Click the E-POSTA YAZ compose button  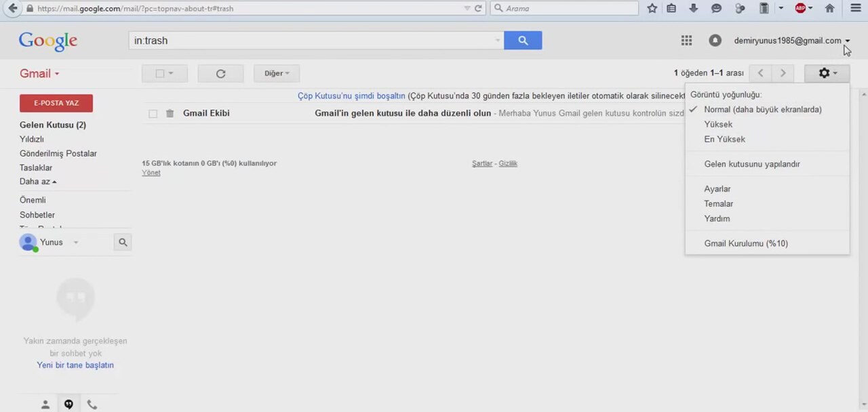click(x=56, y=103)
